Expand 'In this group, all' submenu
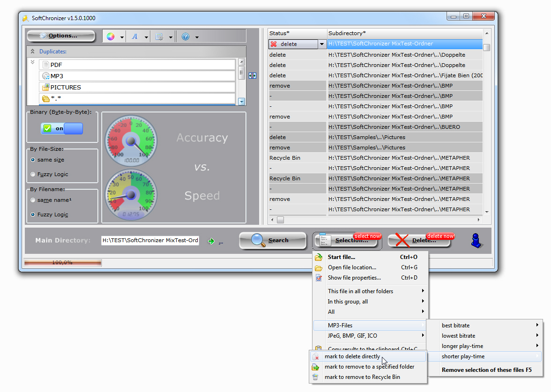 371,302
